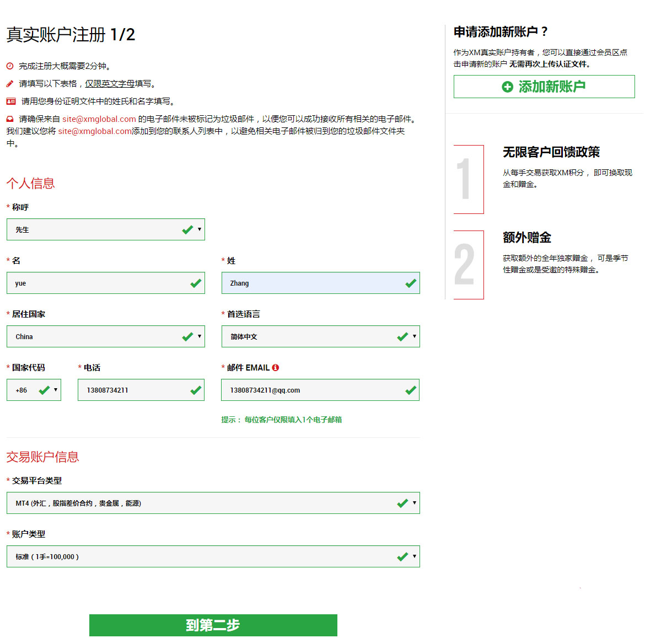Open the 账户类型 dropdown showing 标准

[213, 556]
